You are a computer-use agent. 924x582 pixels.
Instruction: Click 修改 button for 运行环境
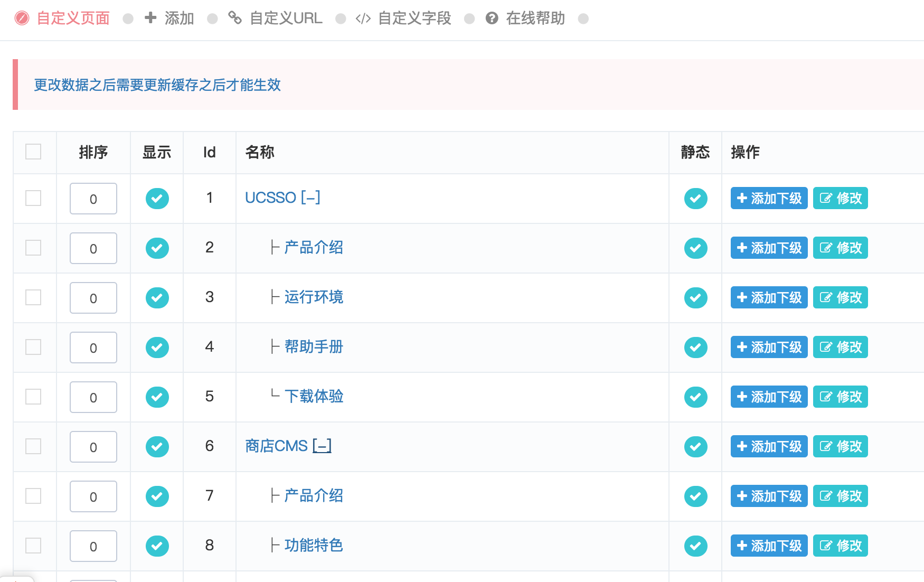click(841, 297)
